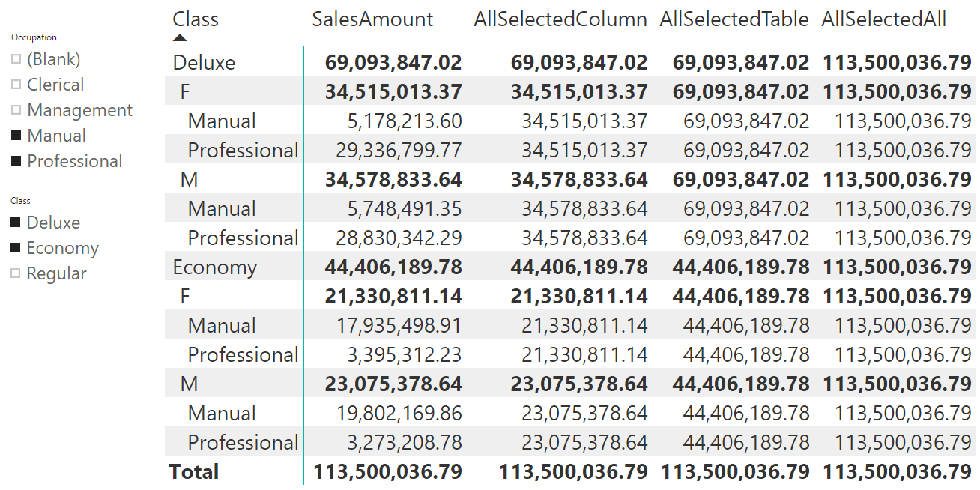
Task: Select the F row under Deluxe
Action: [186, 92]
